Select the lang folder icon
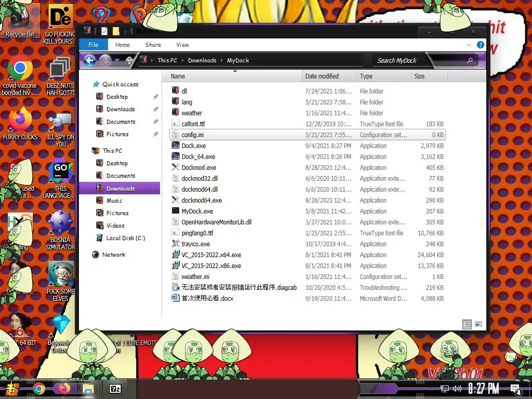The height and width of the screenshot is (399, 532). pyautogui.click(x=176, y=102)
